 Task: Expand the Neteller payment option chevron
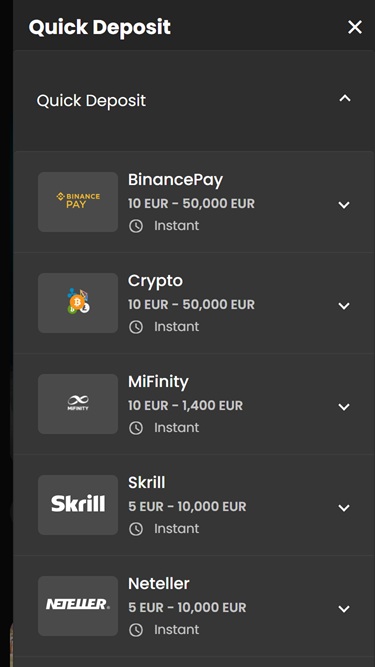coord(344,609)
